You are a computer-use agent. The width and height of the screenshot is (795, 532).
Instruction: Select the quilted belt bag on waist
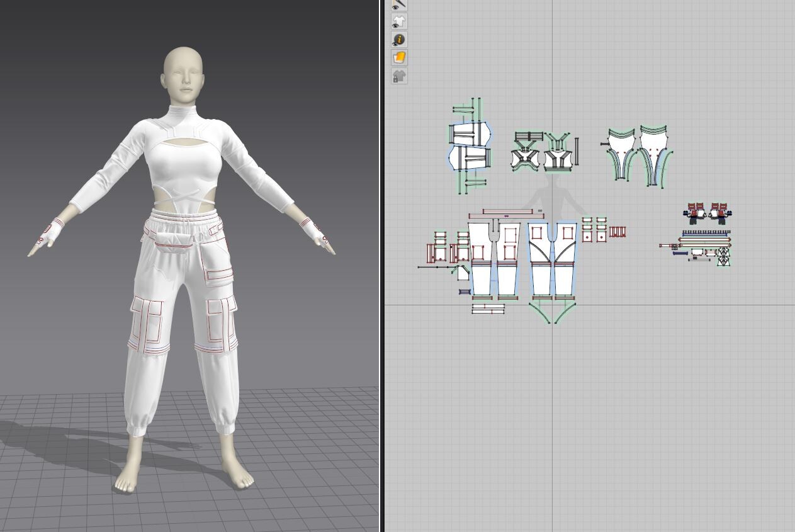coord(171,240)
